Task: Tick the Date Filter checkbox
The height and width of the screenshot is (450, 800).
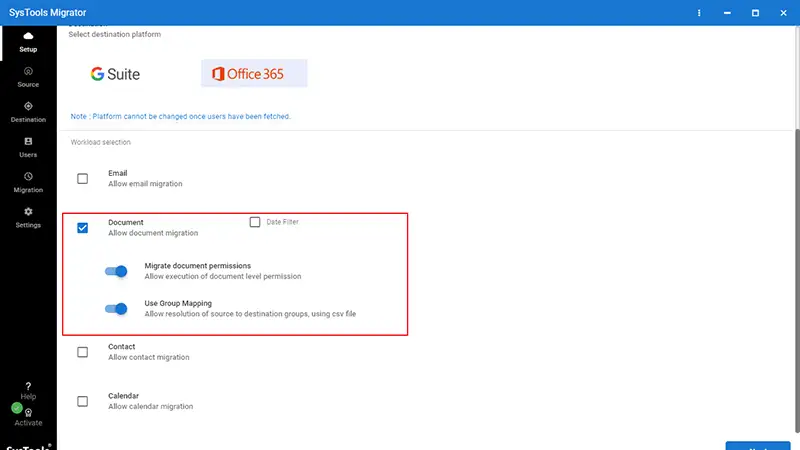Action: pos(255,222)
